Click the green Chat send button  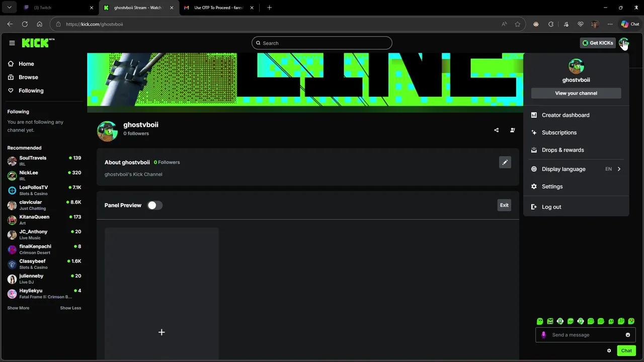626,351
